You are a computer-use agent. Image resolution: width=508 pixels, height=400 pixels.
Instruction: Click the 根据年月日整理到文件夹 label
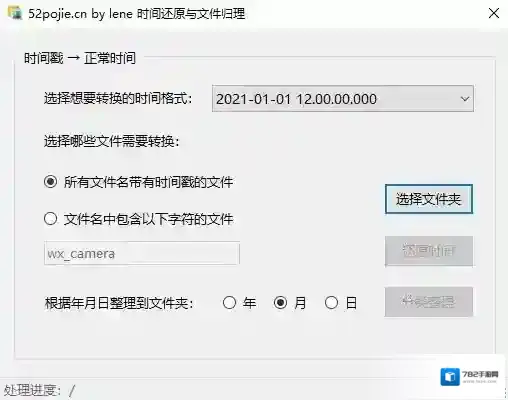pyautogui.click(x=119, y=303)
